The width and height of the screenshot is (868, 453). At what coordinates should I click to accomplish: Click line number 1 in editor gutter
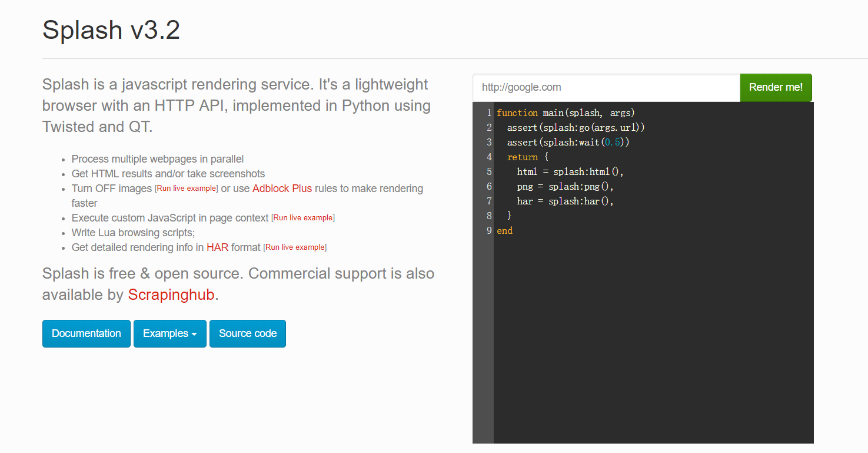tap(489, 113)
